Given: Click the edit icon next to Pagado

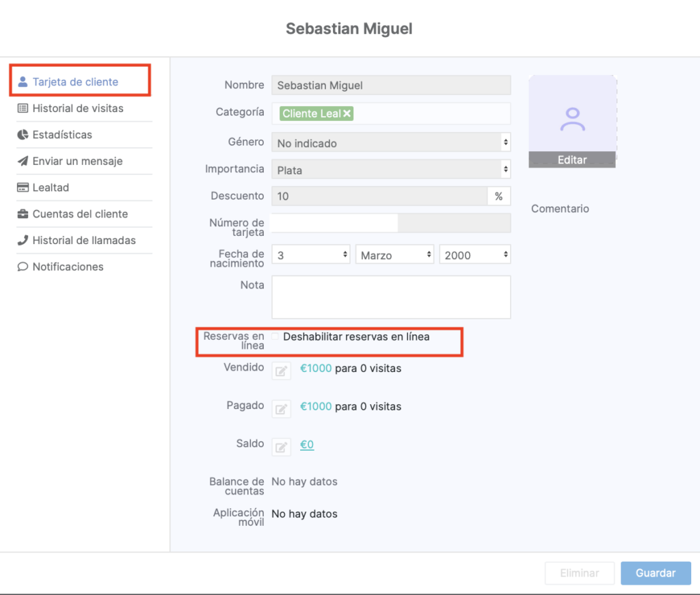Looking at the screenshot, I should point(281,409).
